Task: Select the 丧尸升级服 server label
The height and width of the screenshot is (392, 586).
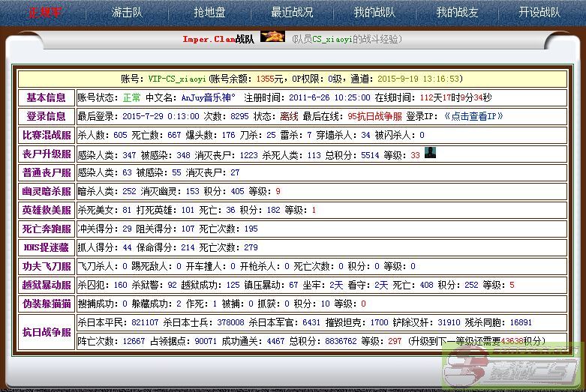Action: (46, 154)
